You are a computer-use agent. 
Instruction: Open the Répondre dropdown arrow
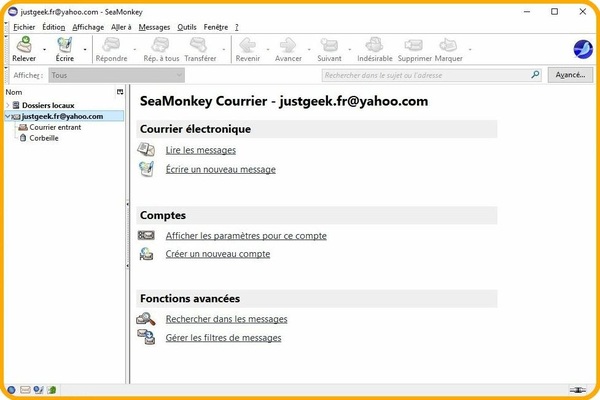coord(135,49)
